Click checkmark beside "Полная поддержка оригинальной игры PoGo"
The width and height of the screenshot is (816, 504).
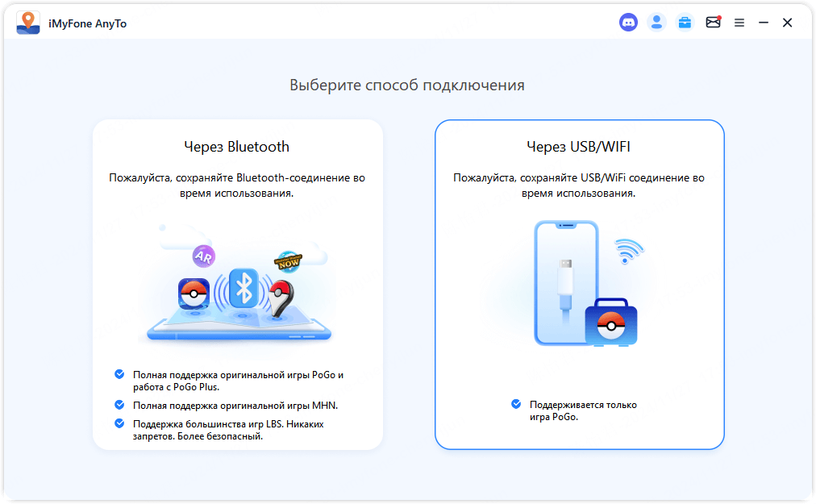click(119, 374)
